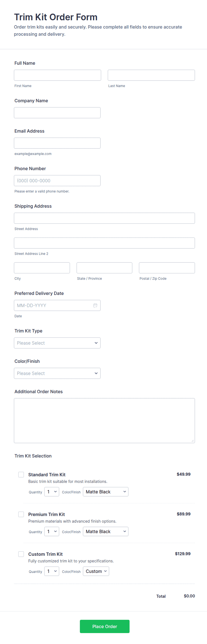This screenshot has height=644, width=207.
Task: Open Premium Trim Kit Matte Black dropdown
Action: click(106, 532)
